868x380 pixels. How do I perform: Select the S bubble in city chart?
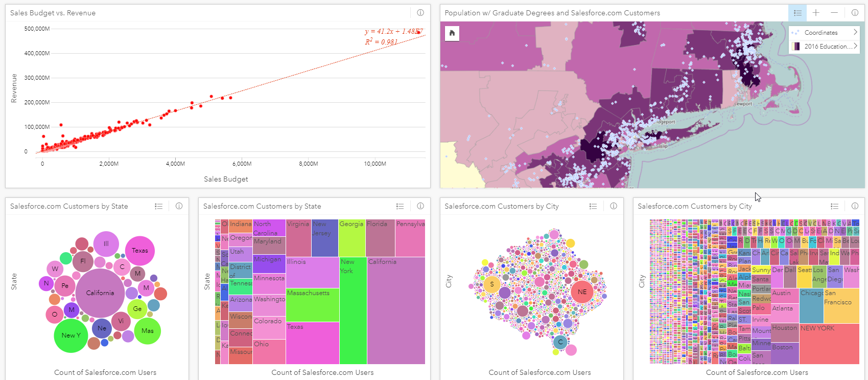[x=491, y=284]
